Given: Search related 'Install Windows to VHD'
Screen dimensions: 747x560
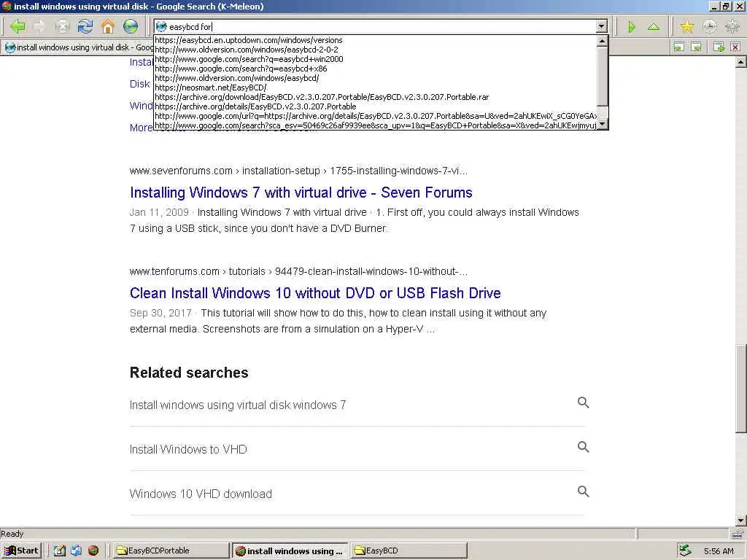Looking at the screenshot, I should click(x=188, y=449).
